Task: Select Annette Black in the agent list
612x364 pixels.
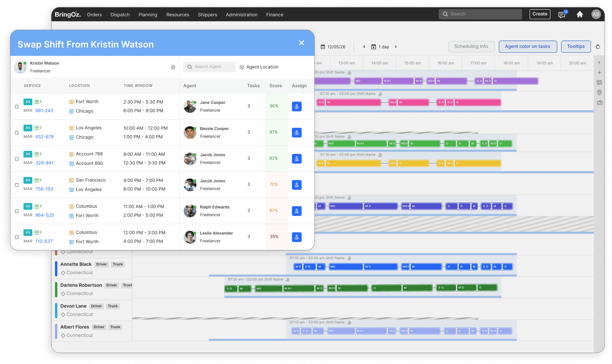Action: 76,264
